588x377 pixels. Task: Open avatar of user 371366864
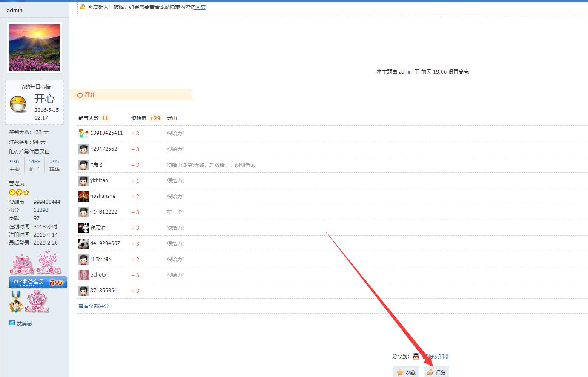pyautogui.click(x=83, y=291)
